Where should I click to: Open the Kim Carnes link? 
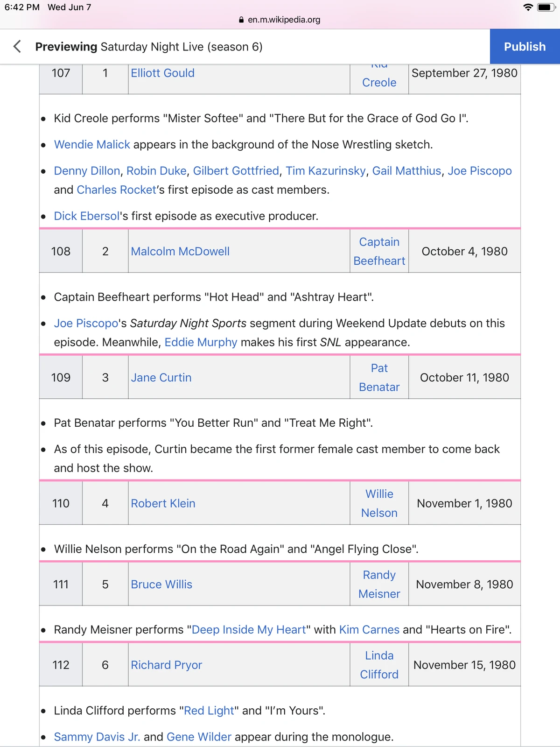tap(368, 629)
